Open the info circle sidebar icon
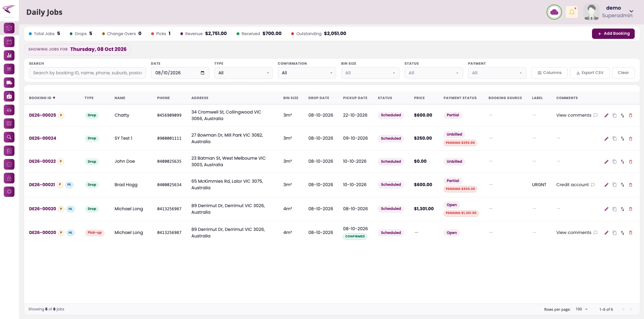 9,164
